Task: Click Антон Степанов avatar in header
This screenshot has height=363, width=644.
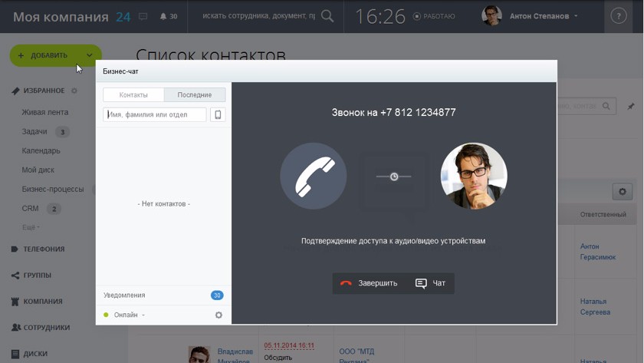Action: click(491, 16)
